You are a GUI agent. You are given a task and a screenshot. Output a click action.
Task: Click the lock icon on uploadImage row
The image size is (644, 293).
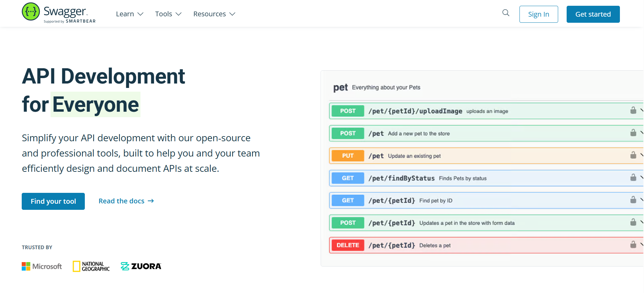coord(633,110)
